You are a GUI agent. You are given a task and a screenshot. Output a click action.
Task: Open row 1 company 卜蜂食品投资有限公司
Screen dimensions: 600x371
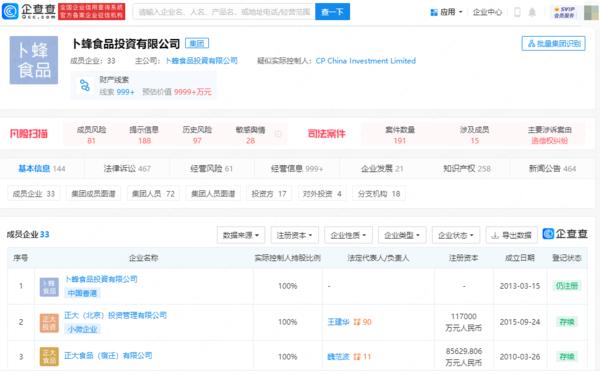(101, 279)
